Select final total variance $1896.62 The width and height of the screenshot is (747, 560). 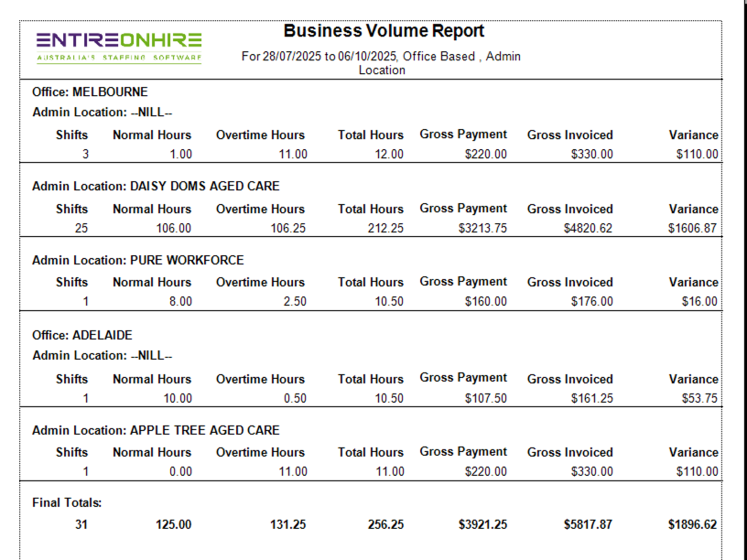(693, 525)
